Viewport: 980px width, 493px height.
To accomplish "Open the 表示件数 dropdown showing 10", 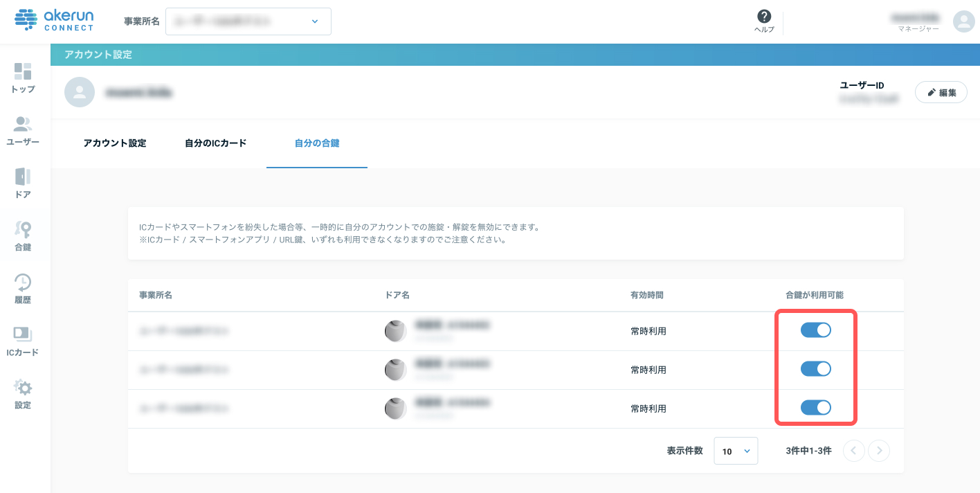I will point(736,451).
